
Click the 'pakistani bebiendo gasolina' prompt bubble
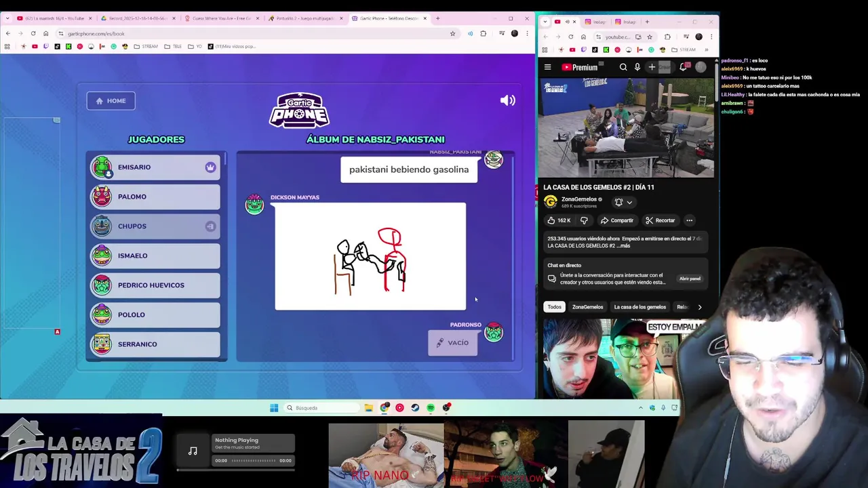pyautogui.click(x=409, y=169)
